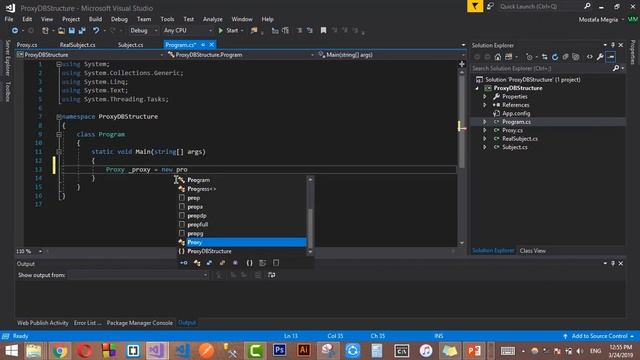Click Solution Explorer Properties wrench icon
The image size is (640, 360).
click(600, 57)
